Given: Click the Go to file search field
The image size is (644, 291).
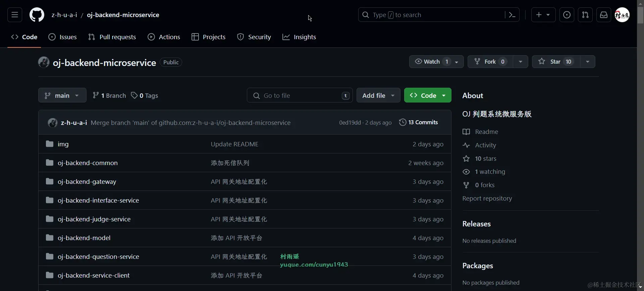Looking at the screenshot, I should (x=300, y=95).
